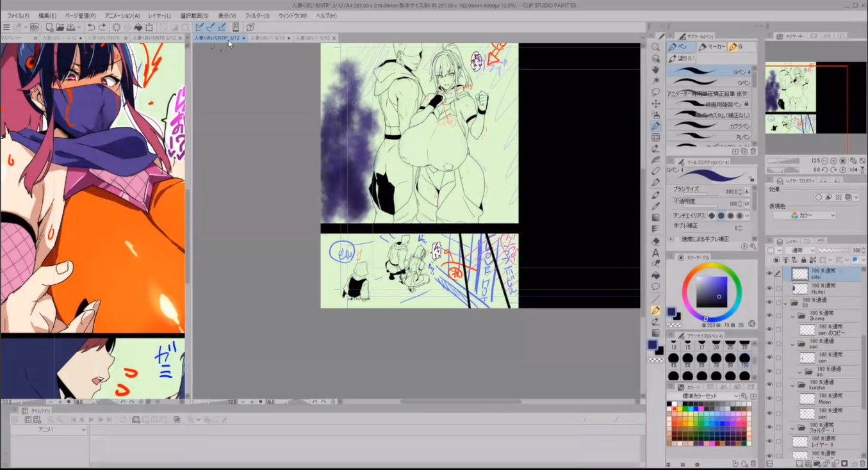This screenshot has height=470, width=868.
Task: Open the ファイル(F) menu
Action: (x=18, y=15)
